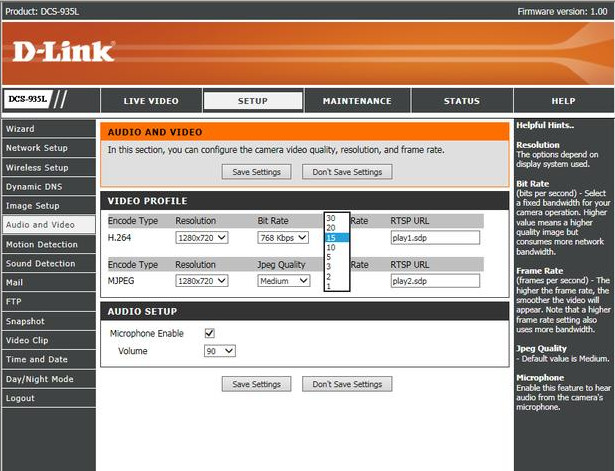Open the Day/Night Mode page

pyautogui.click(x=49, y=379)
